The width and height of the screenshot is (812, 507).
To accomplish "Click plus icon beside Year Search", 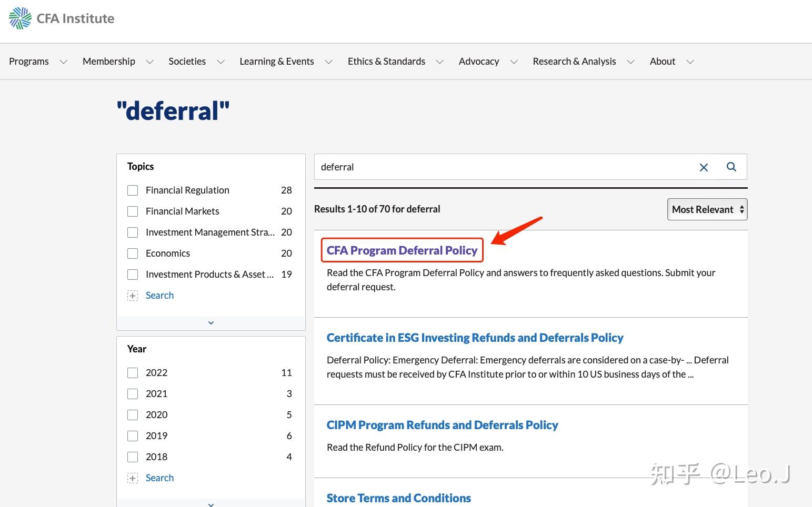I will (133, 478).
